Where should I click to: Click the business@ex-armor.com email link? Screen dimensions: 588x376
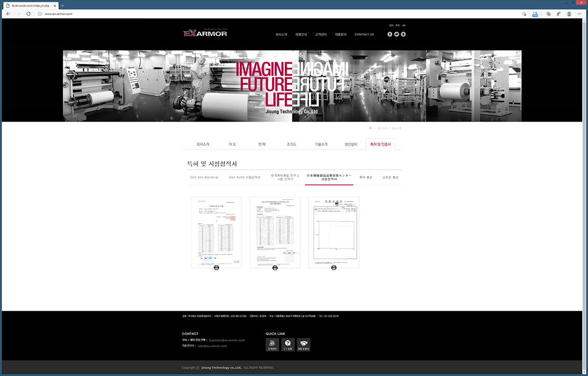pyautogui.click(x=226, y=340)
